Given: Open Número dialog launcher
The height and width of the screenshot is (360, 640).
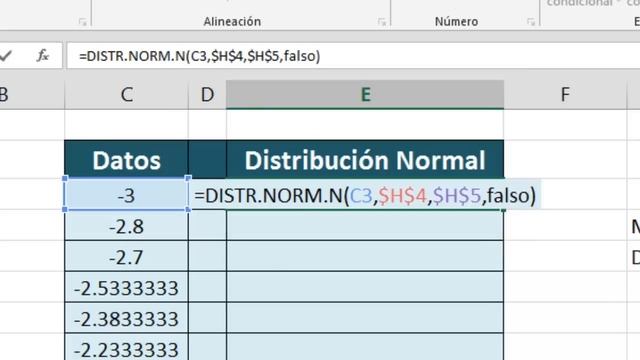Looking at the screenshot, I should (531, 22).
